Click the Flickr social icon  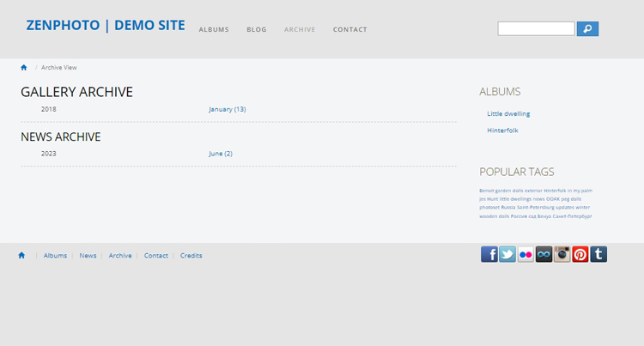click(x=526, y=254)
